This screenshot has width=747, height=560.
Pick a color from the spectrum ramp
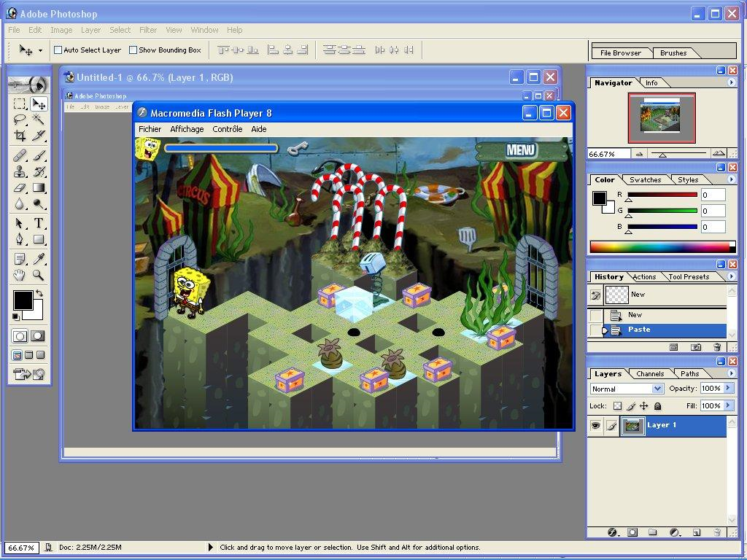(662, 246)
